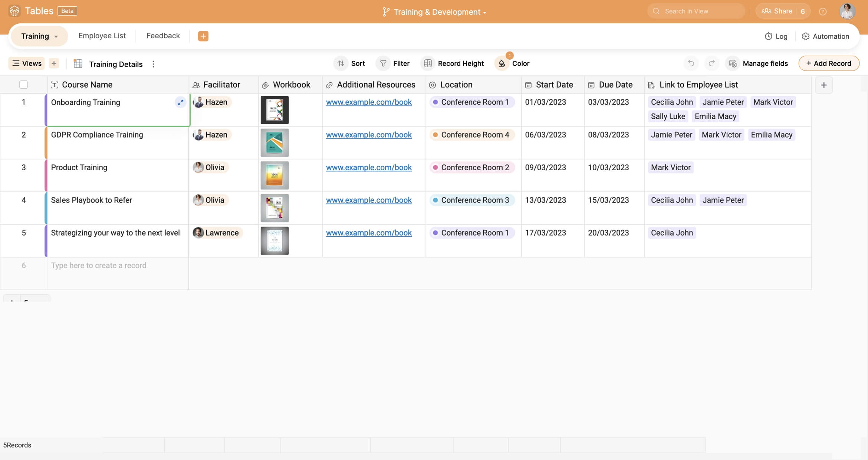This screenshot has height=460, width=868.
Task: Open the Color fill bucket icon
Action: [x=502, y=63]
